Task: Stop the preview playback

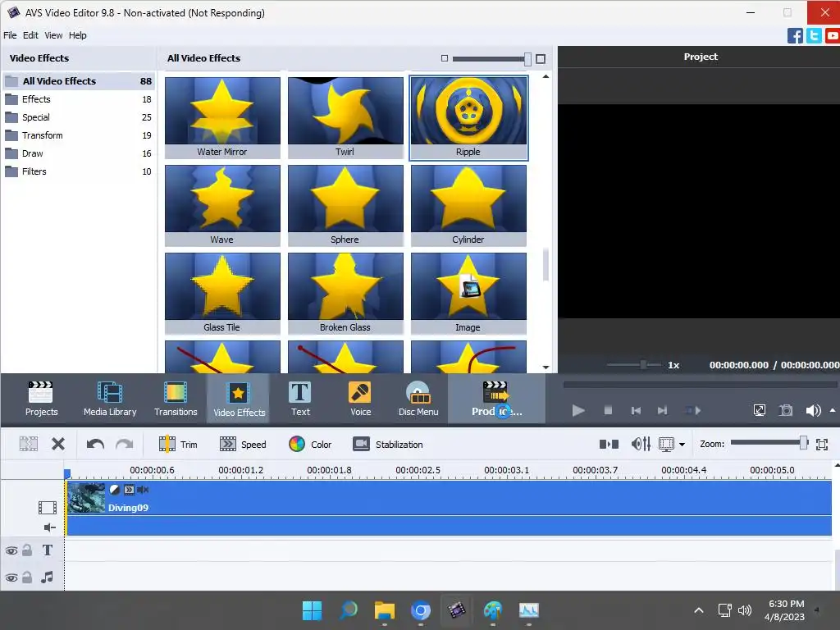Action: coord(608,410)
